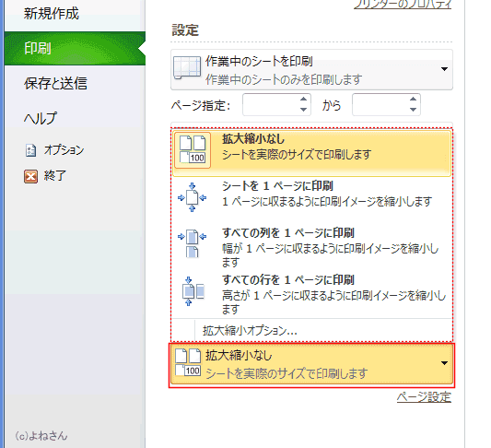Open the 保存と送信 menu item

55,83
